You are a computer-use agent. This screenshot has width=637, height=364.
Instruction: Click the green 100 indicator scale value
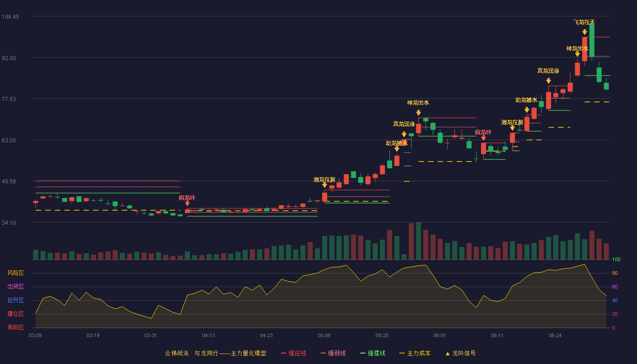tap(616, 260)
